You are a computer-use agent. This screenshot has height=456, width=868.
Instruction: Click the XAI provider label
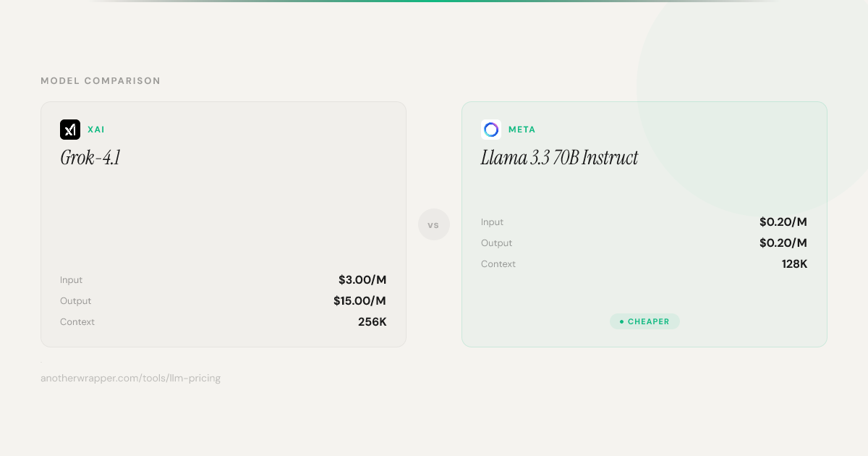96,130
